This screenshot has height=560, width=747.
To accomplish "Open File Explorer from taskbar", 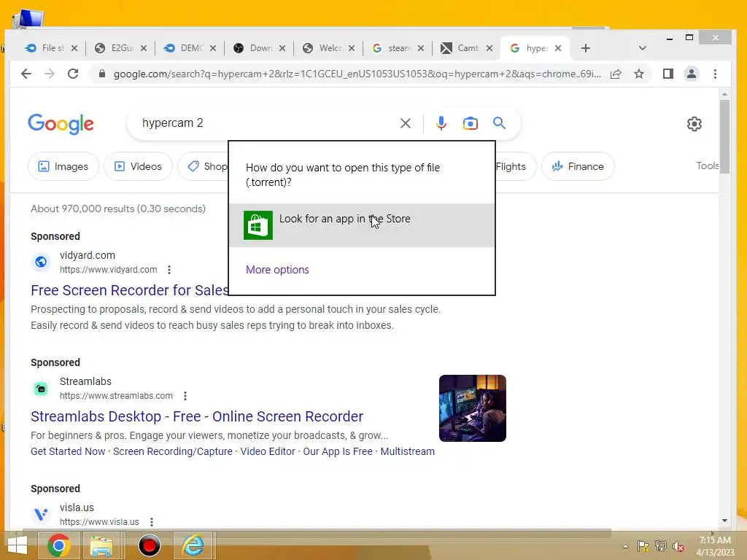I will [101, 545].
